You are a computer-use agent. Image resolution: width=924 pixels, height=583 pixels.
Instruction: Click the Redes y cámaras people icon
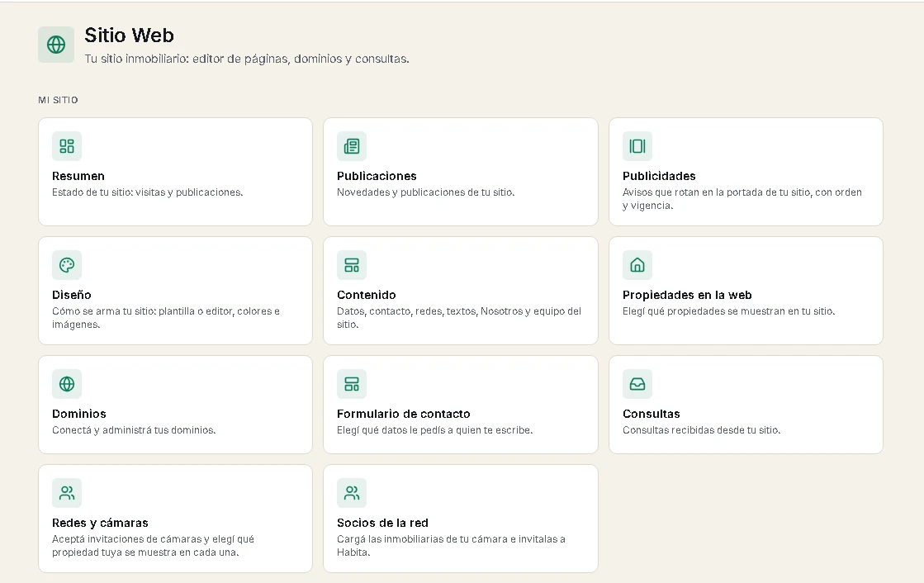click(x=67, y=493)
